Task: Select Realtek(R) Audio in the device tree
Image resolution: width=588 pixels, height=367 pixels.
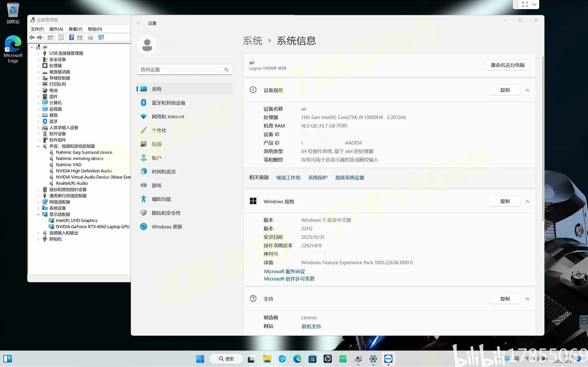Action: tap(72, 183)
